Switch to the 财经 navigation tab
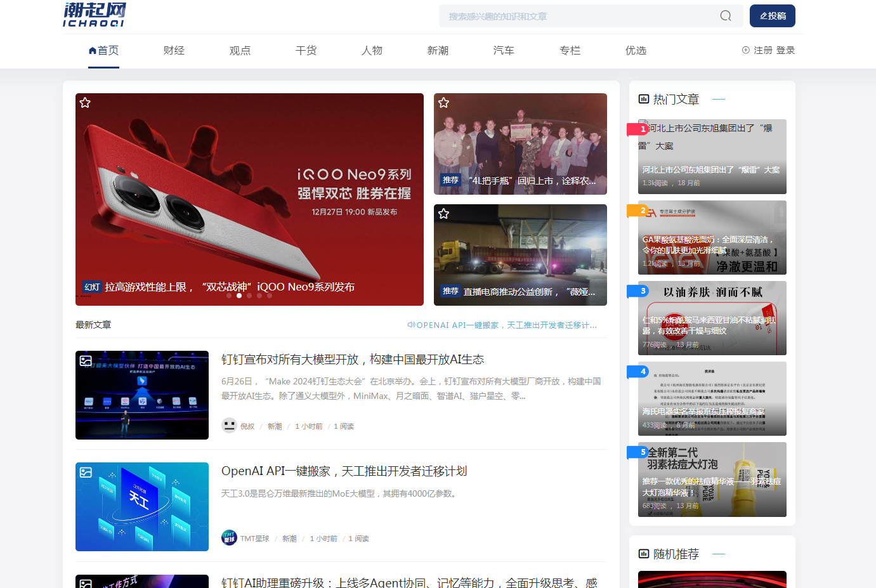The width and height of the screenshot is (876, 588). tap(174, 51)
